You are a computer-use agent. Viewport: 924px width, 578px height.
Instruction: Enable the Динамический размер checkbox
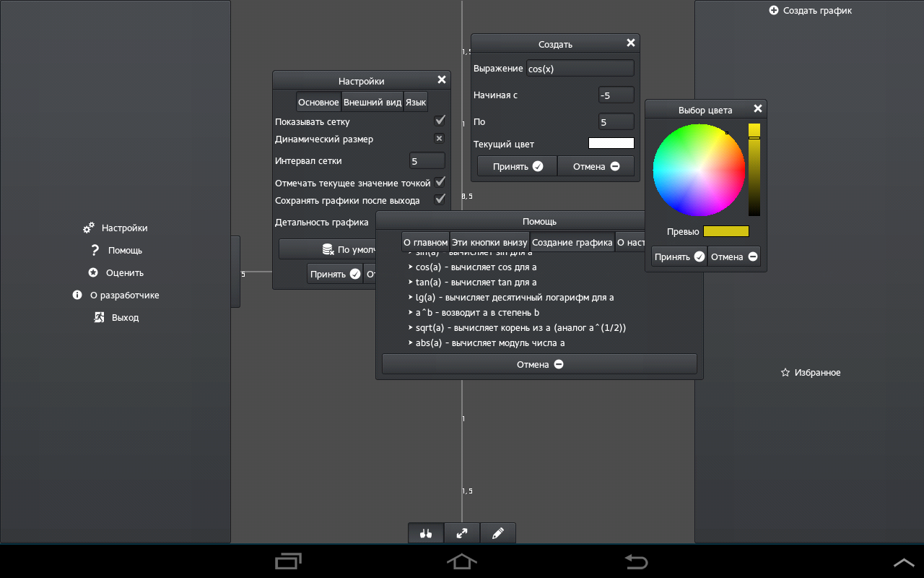coord(439,138)
